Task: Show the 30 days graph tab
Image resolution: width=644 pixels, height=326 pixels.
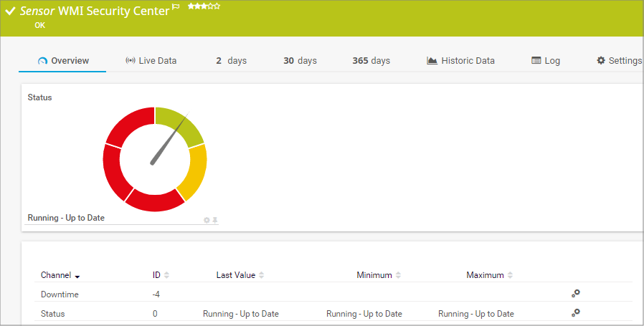Action: point(300,61)
